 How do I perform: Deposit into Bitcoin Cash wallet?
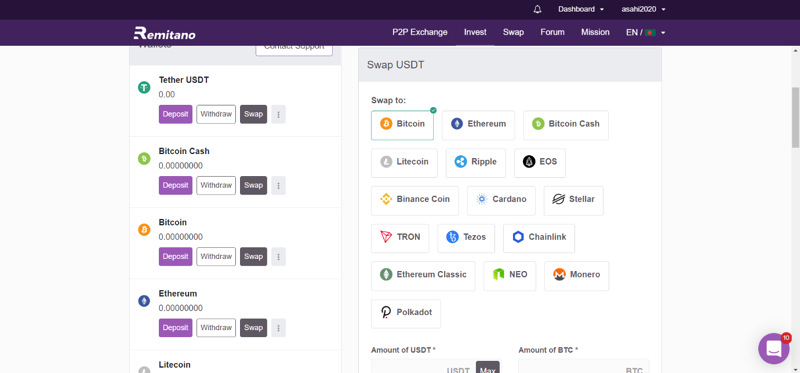(176, 185)
